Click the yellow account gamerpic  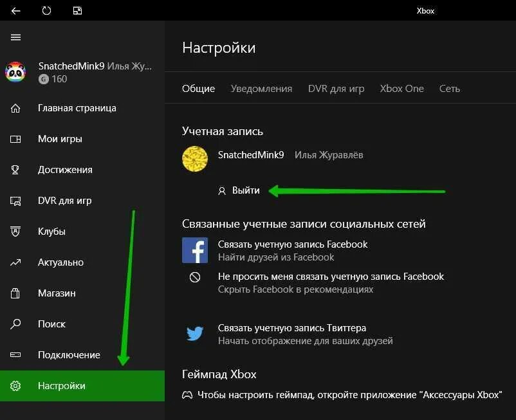(195, 159)
